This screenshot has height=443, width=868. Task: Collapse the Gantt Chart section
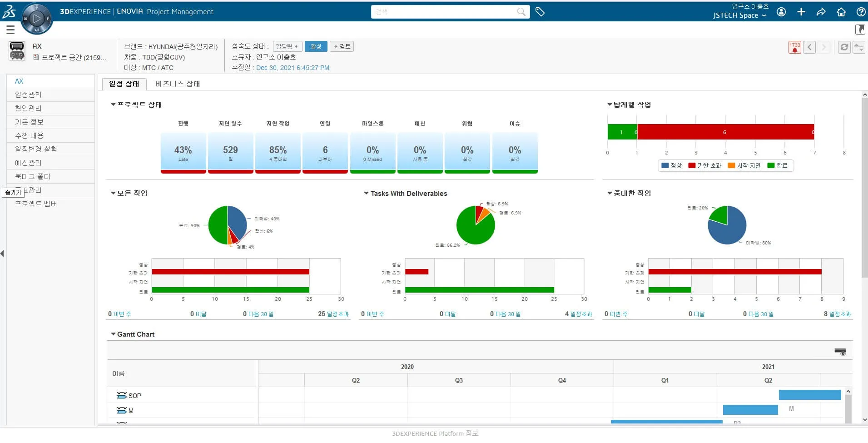[x=113, y=334]
